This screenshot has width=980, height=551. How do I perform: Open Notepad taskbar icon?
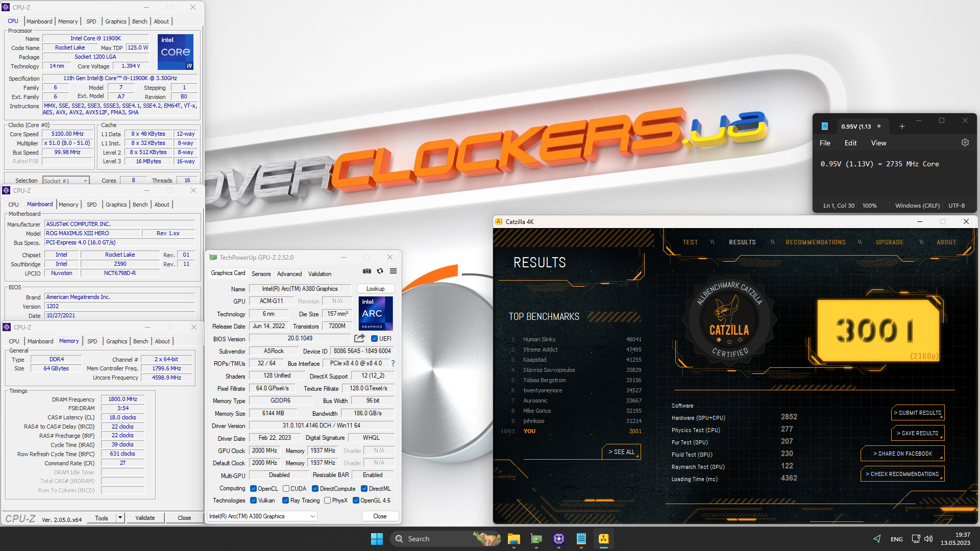coord(581,539)
